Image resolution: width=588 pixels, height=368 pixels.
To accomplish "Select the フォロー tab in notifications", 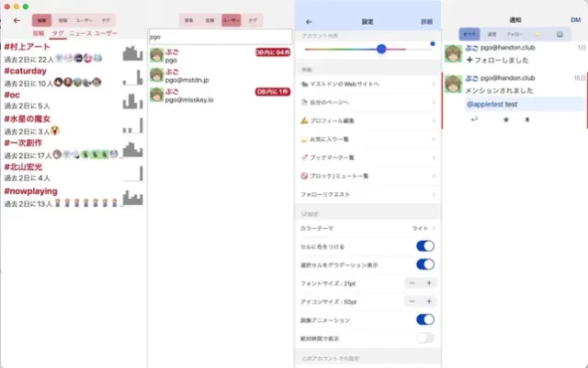I will [514, 34].
